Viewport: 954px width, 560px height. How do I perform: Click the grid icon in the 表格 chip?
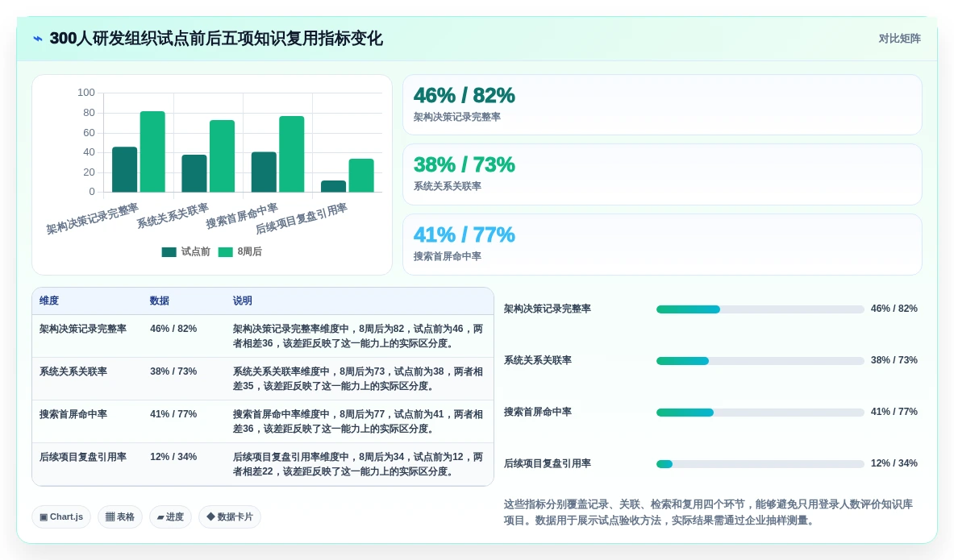tap(110, 516)
